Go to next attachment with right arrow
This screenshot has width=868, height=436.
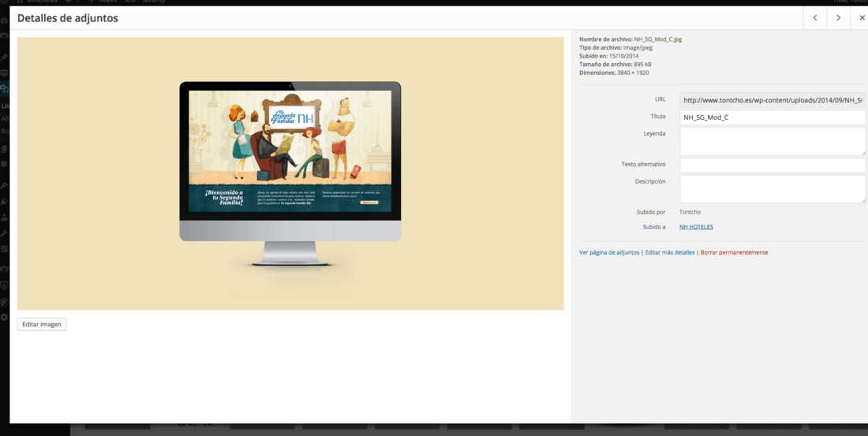coord(839,17)
